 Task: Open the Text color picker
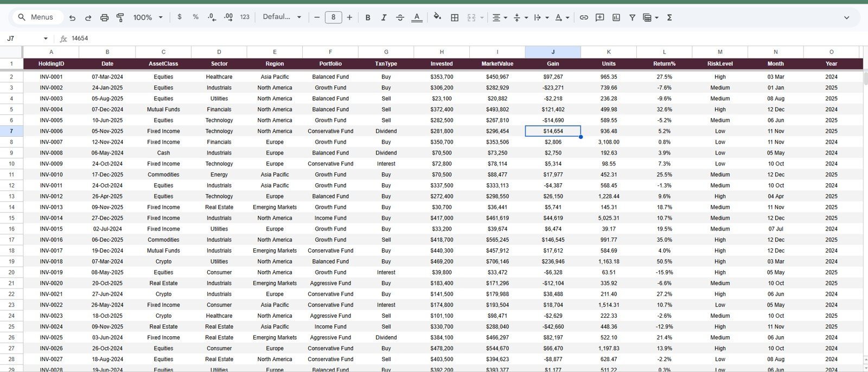[x=417, y=17]
